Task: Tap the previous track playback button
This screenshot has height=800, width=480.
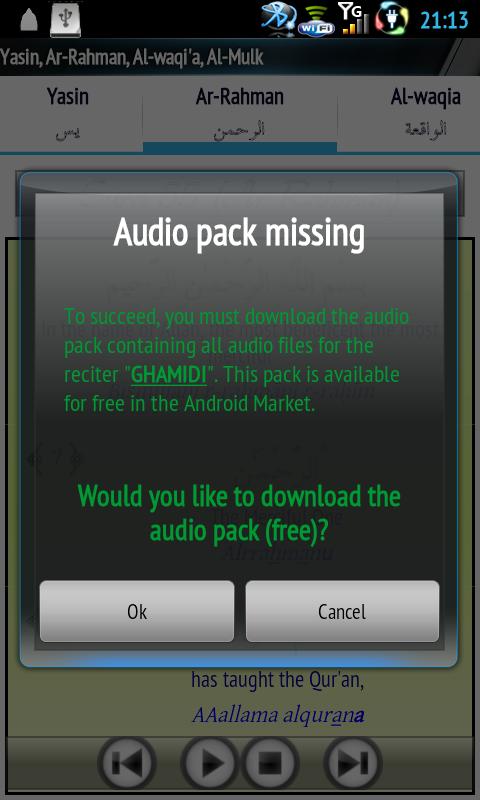Action: (127, 764)
